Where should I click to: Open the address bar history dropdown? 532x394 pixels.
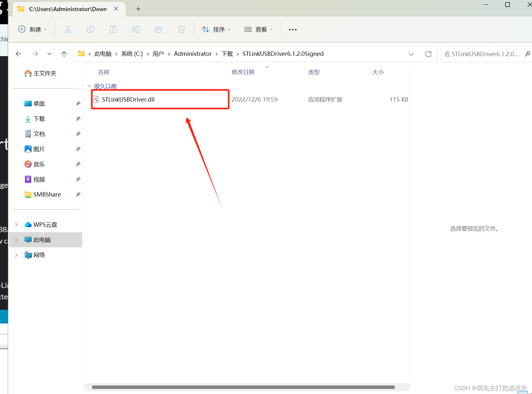411,54
